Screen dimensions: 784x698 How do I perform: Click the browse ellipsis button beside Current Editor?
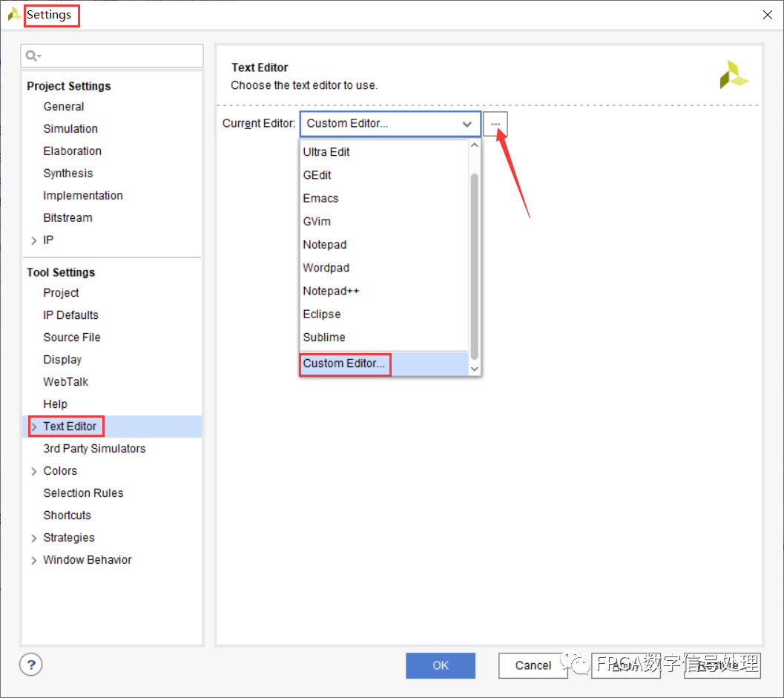click(x=495, y=123)
